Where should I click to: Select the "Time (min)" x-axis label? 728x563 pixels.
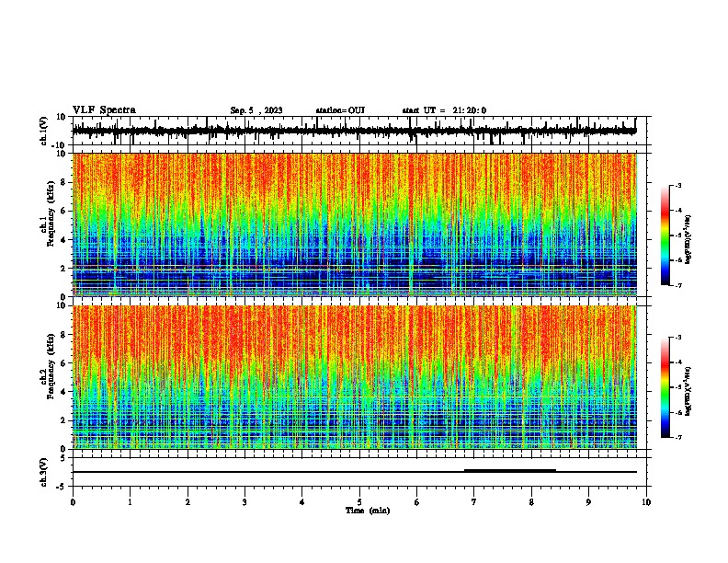coord(368,511)
